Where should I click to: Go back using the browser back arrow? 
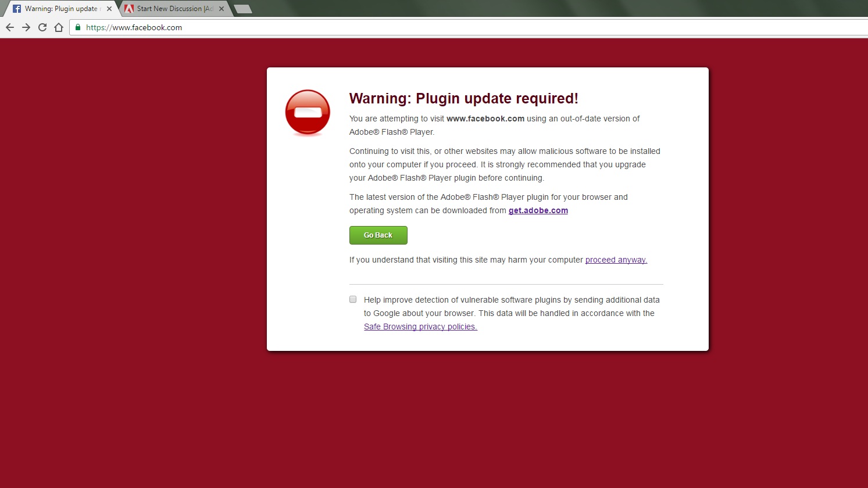(x=10, y=27)
